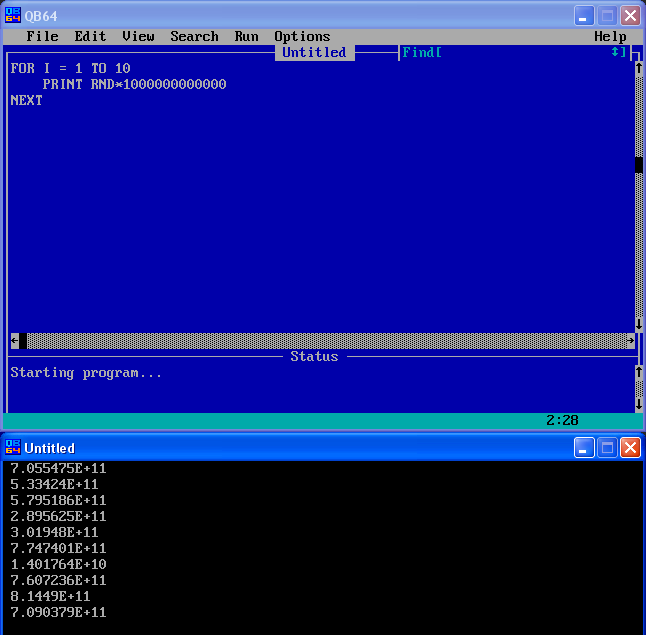The height and width of the screenshot is (635, 646).
Task: Click the editor vertical scrollbar up arrow
Action: [x=639, y=69]
